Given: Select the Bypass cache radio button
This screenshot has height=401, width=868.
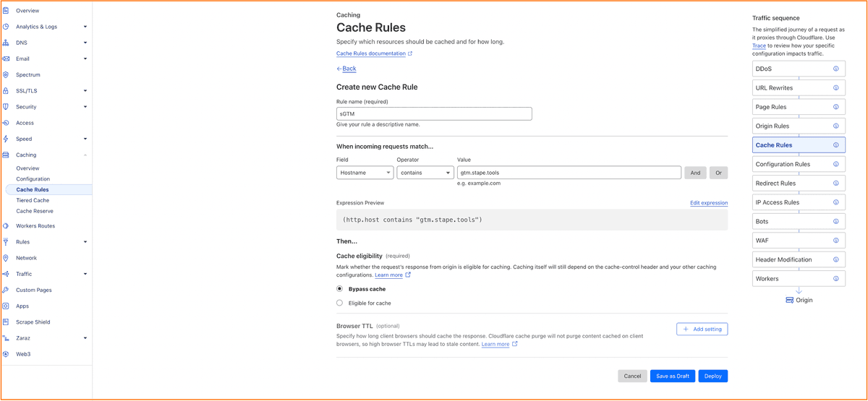Looking at the screenshot, I should click(340, 289).
